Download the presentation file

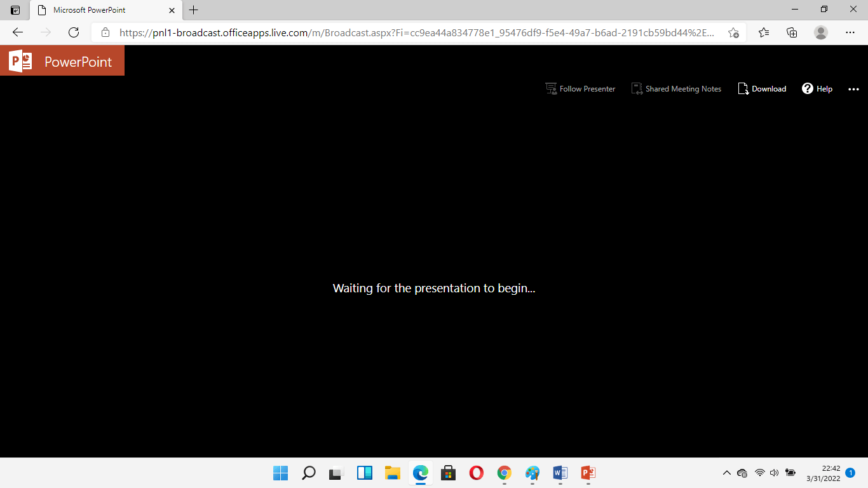(762, 89)
